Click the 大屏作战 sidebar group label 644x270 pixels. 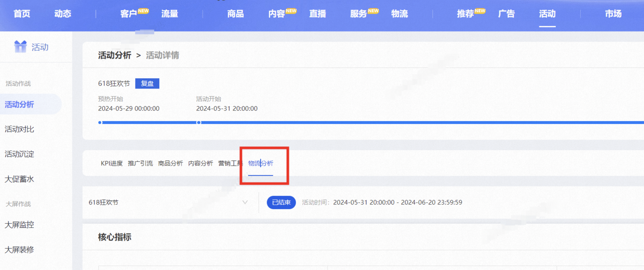point(18,204)
